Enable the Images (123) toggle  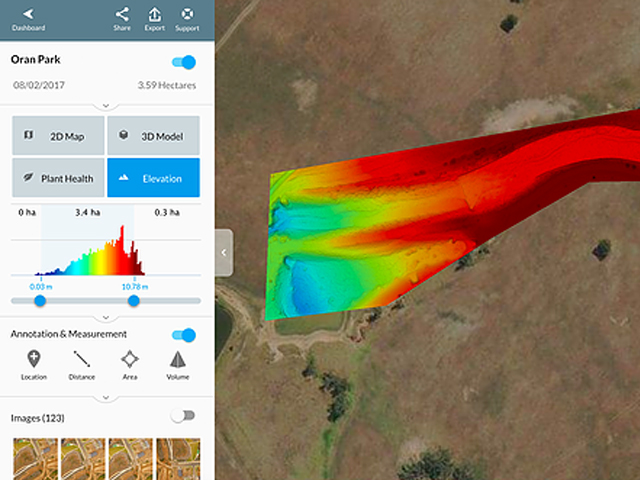(x=183, y=416)
